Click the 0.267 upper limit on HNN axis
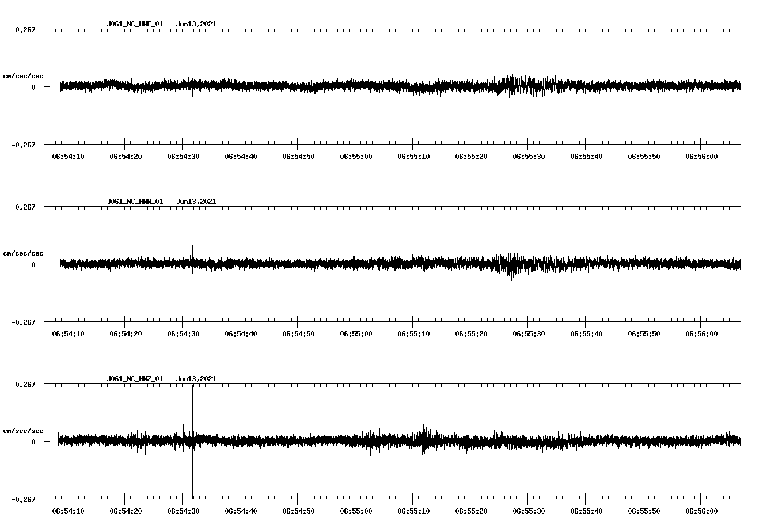 coord(25,207)
